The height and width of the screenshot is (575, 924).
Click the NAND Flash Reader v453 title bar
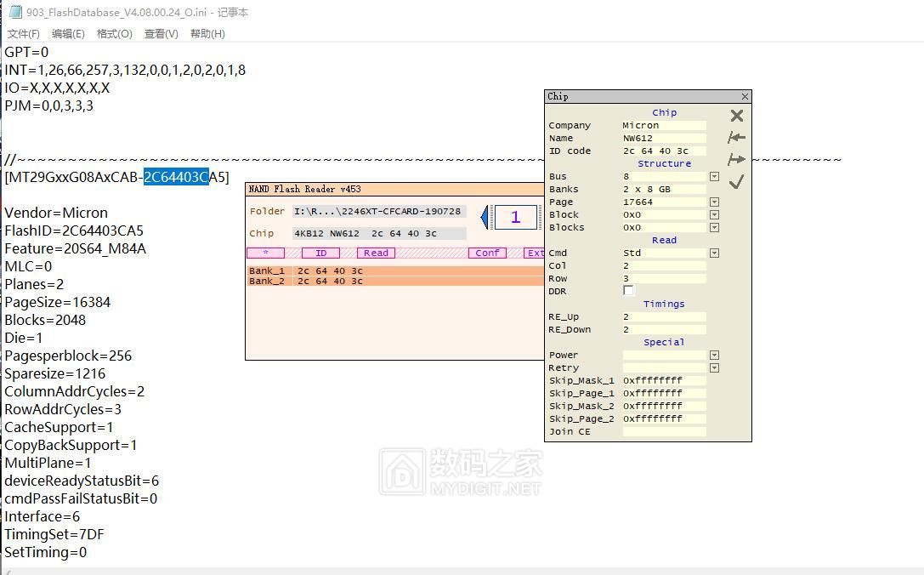click(x=394, y=190)
